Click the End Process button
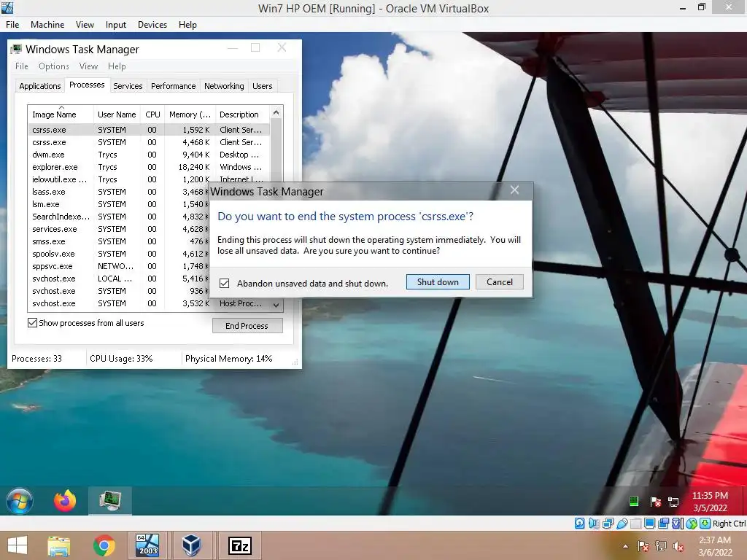Screen dimensions: 747x560 [x=247, y=326]
